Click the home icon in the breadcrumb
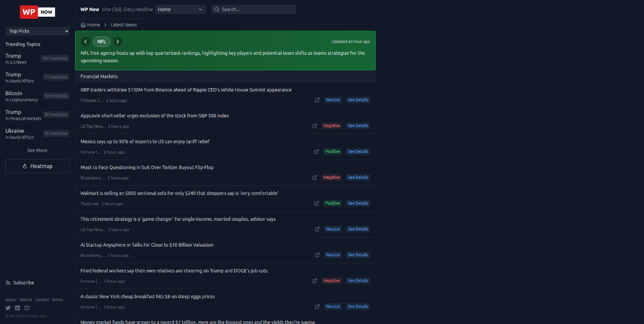Image resolution: width=644 pixels, height=324 pixels. pos(83,25)
